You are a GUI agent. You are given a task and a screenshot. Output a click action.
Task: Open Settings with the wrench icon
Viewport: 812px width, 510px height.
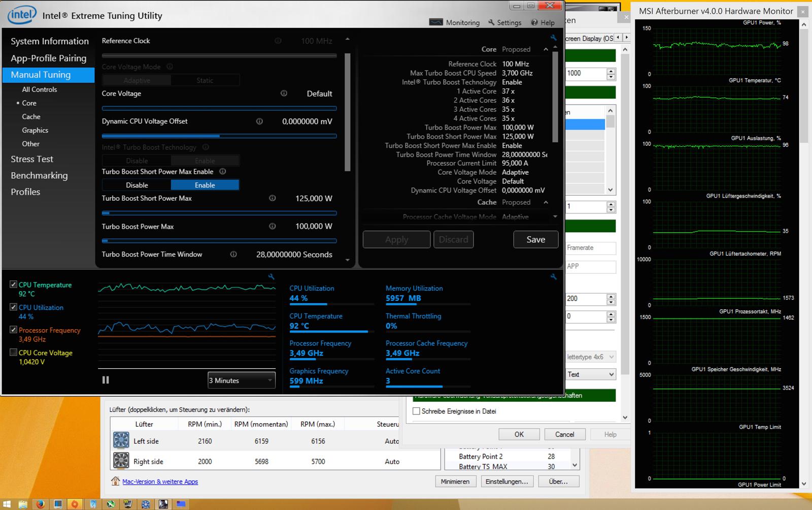(x=504, y=22)
